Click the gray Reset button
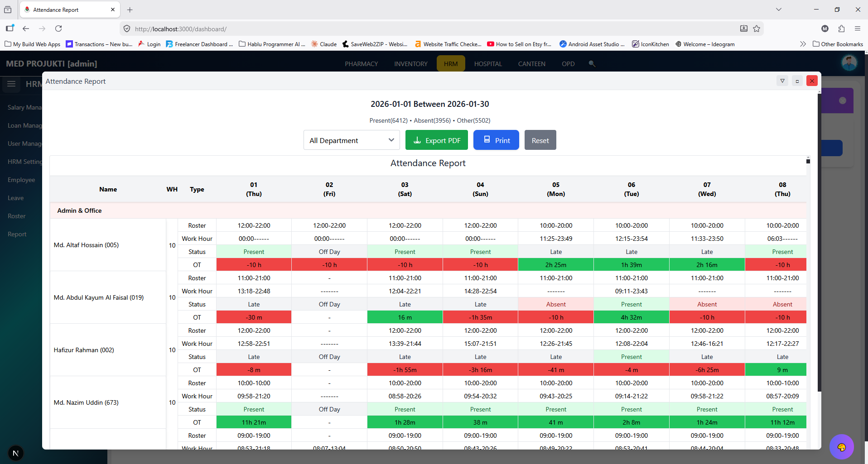Image resolution: width=868 pixels, height=464 pixels. point(540,140)
